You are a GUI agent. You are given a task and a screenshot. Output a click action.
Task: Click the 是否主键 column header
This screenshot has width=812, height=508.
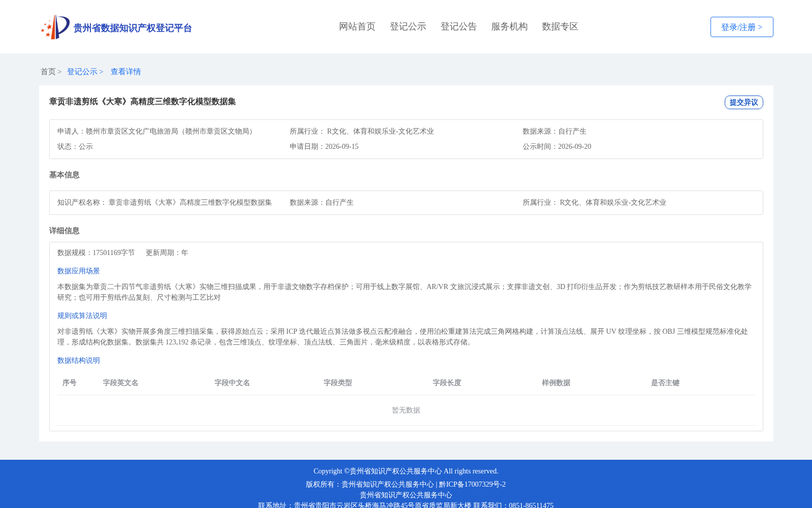[665, 383]
